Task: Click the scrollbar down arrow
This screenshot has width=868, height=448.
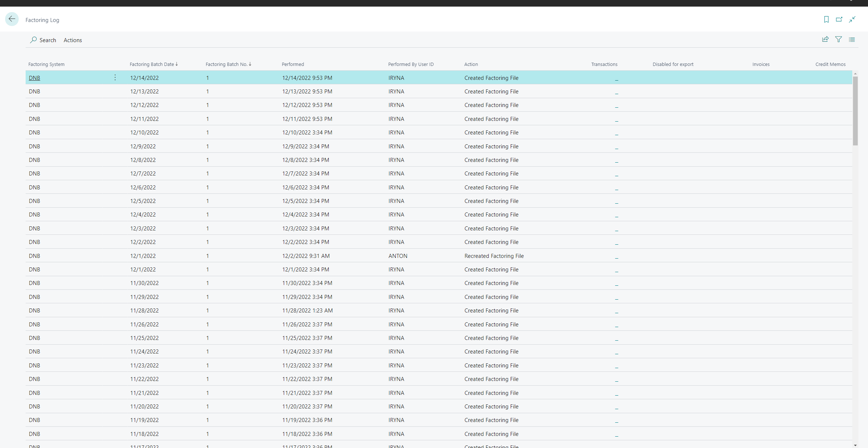Action: pos(855,445)
